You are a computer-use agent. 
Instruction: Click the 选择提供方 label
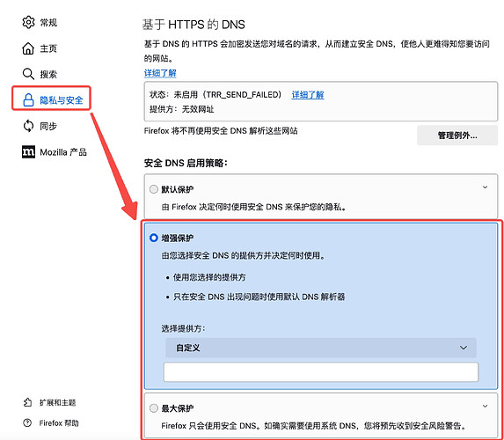coord(183,328)
